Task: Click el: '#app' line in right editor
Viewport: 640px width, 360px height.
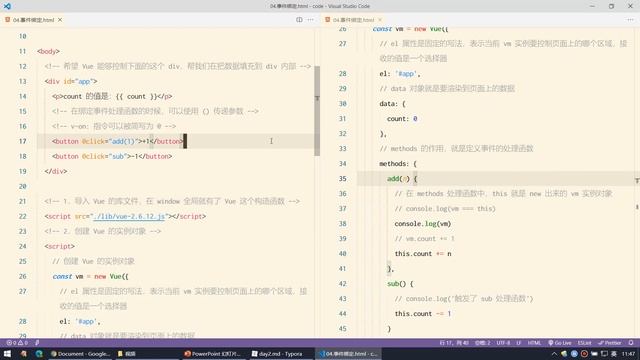Action: coord(400,74)
